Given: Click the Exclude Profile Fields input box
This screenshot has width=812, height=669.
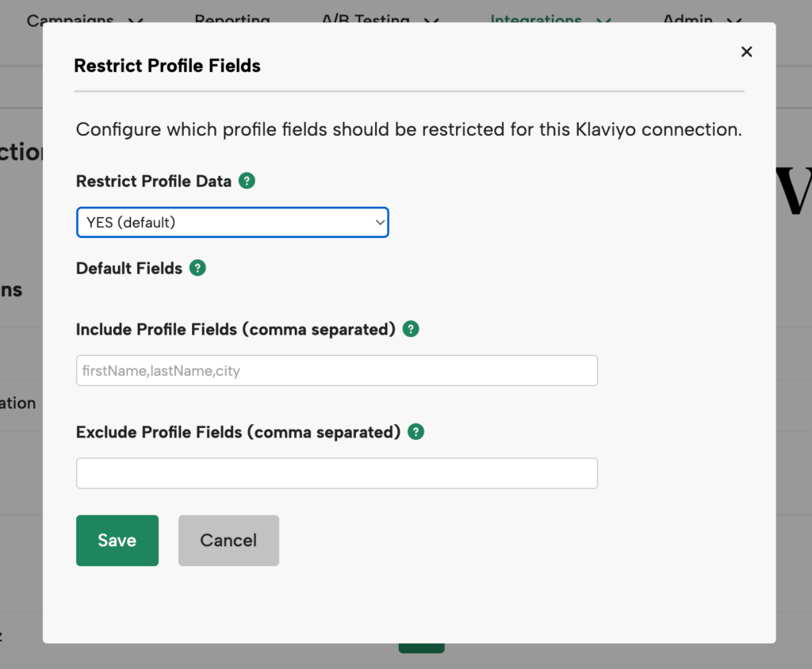Looking at the screenshot, I should pos(336,472).
